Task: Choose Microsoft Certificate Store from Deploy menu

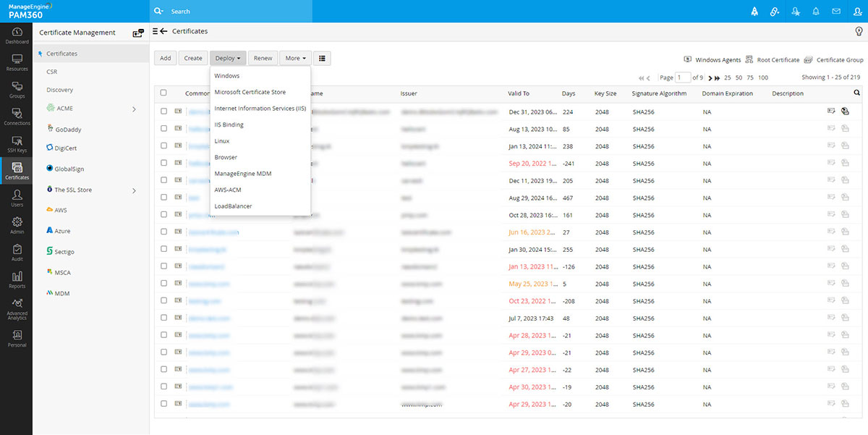Action: pyautogui.click(x=250, y=92)
